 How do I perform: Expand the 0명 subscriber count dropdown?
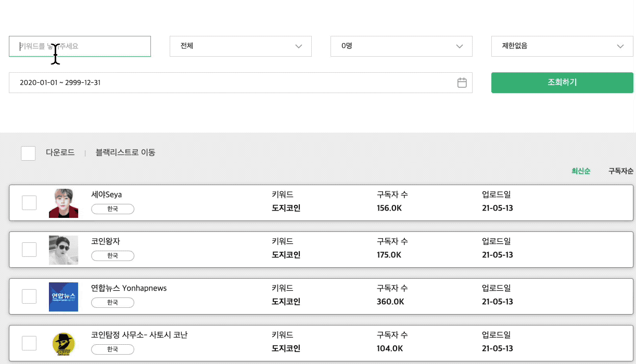pos(401,46)
